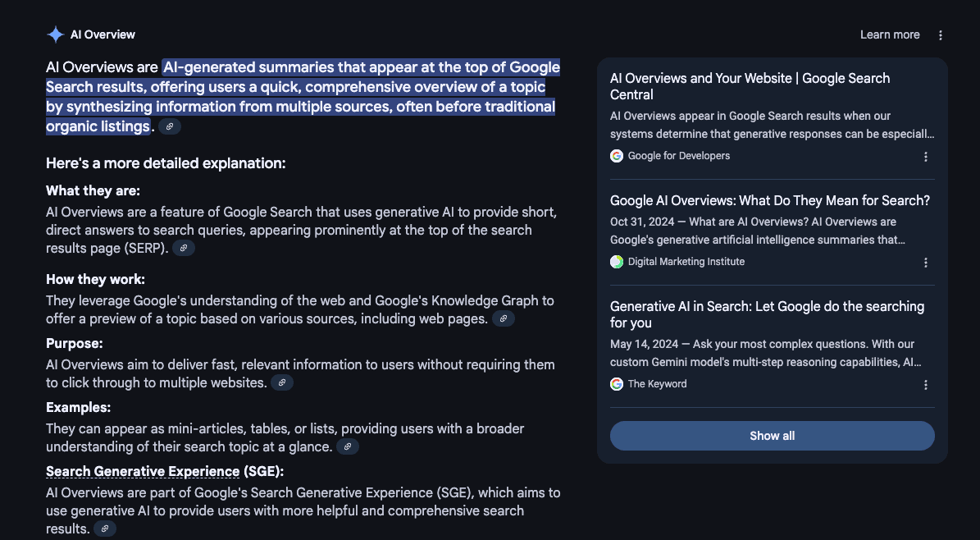Open the AI Overview more options menu
This screenshot has height=540, width=980.
tap(941, 35)
